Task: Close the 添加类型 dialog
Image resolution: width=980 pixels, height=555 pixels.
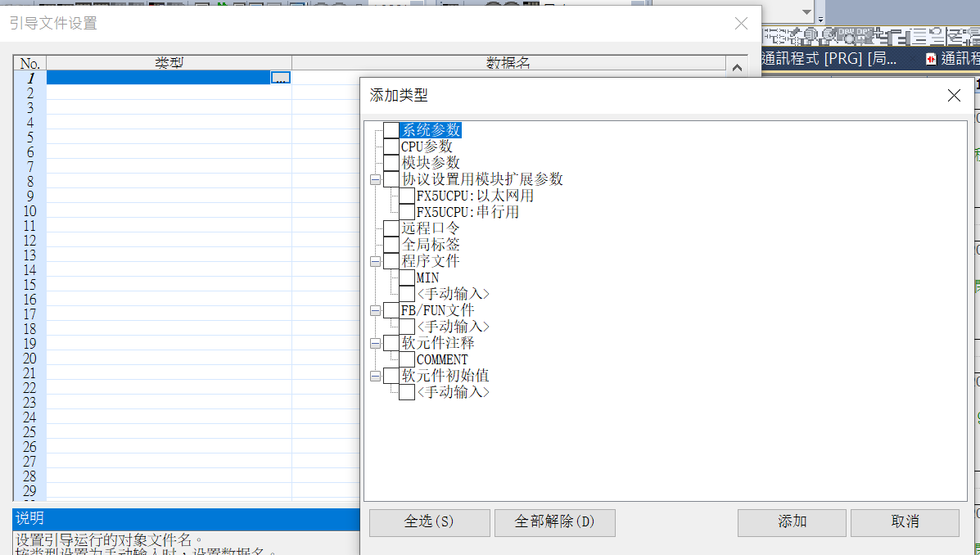Action: [954, 96]
